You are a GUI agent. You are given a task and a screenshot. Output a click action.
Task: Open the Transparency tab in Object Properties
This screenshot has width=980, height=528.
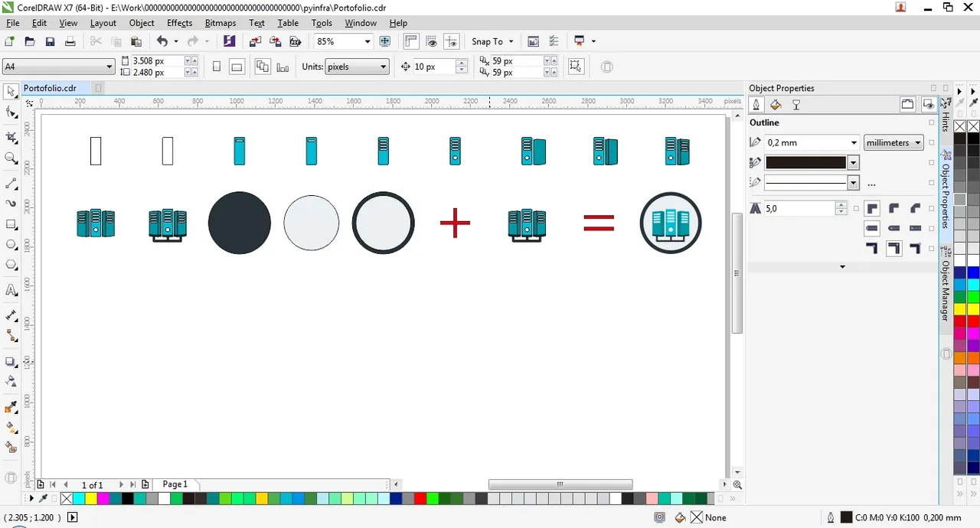point(795,105)
